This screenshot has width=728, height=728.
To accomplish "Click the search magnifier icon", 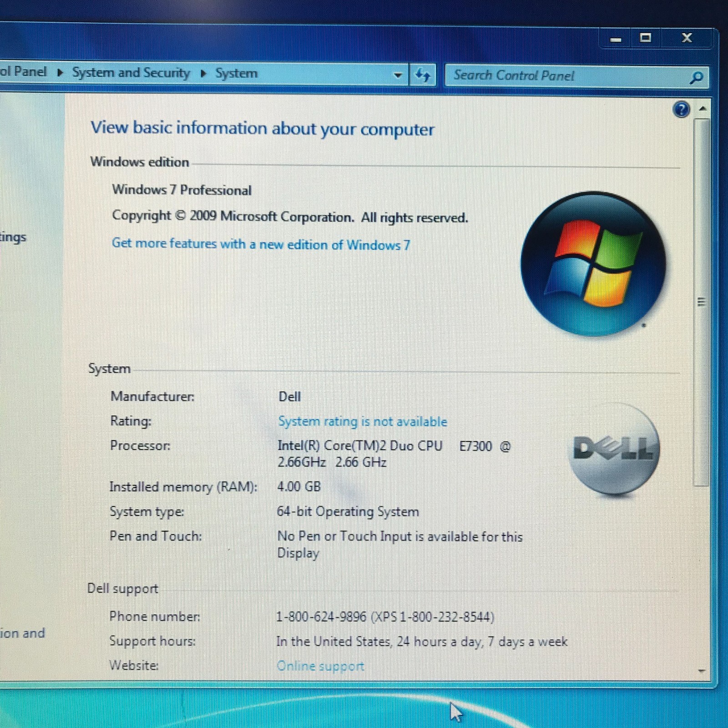I will [696, 78].
